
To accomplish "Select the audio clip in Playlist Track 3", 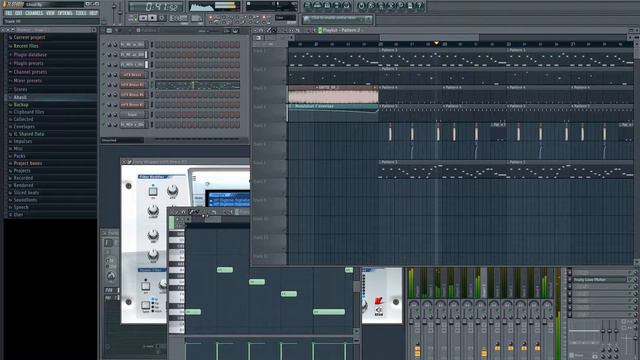I will click(x=333, y=94).
